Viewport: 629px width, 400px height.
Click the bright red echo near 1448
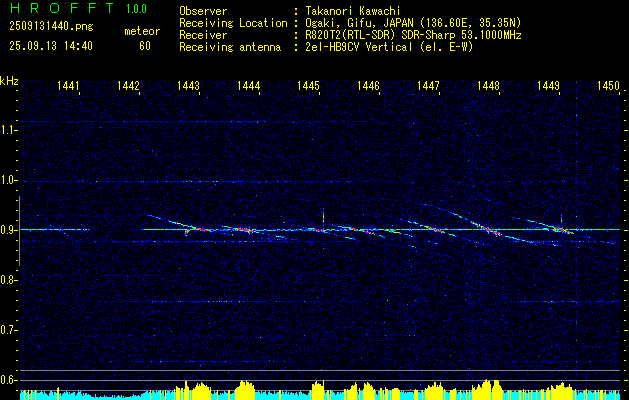point(487,229)
